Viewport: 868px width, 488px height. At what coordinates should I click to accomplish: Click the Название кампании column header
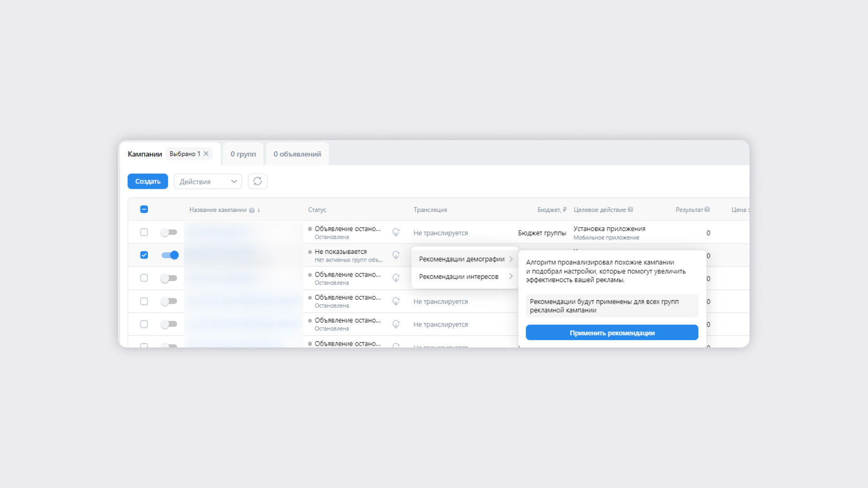[218, 210]
